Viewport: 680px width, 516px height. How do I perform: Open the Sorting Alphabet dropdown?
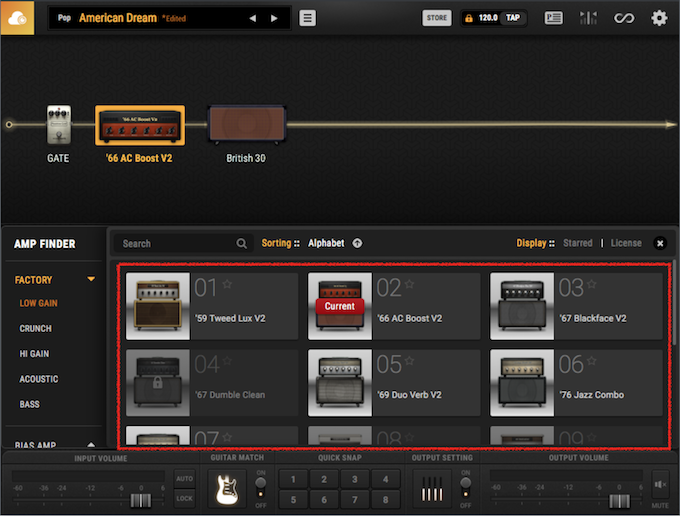click(x=326, y=243)
